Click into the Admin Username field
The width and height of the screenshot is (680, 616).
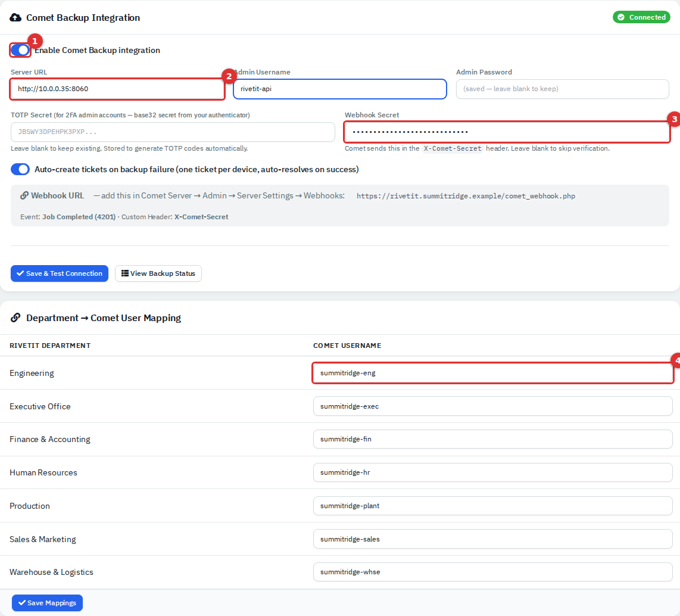coord(340,89)
